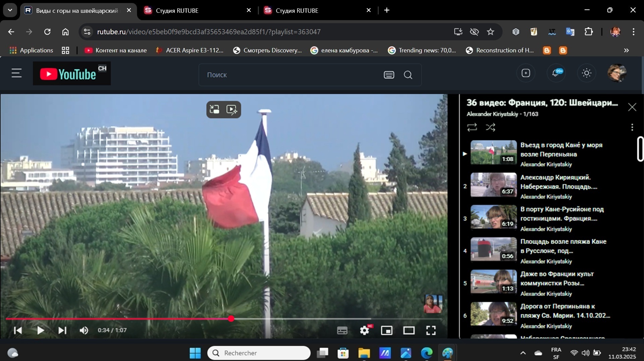Switch to theater mode
Image resolution: width=644 pixels, height=361 pixels.
pyautogui.click(x=409, y=330)
